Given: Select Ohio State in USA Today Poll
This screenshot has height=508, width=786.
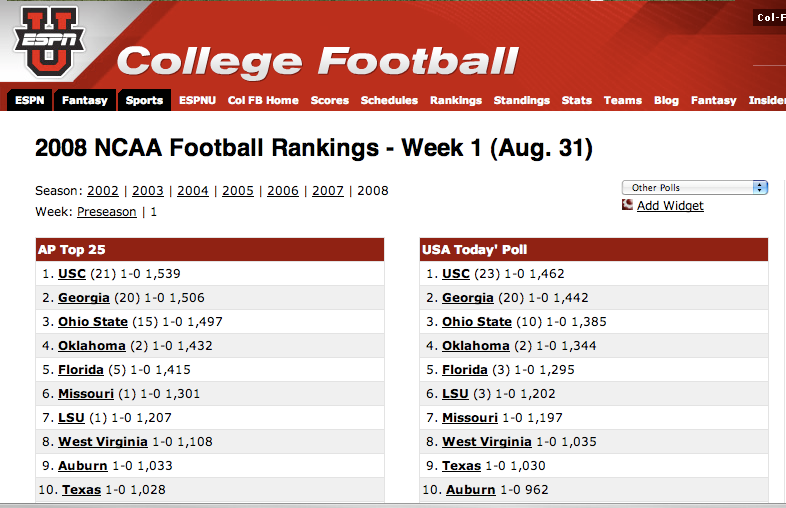Looking at the screenshot, I should pos(477,322).
